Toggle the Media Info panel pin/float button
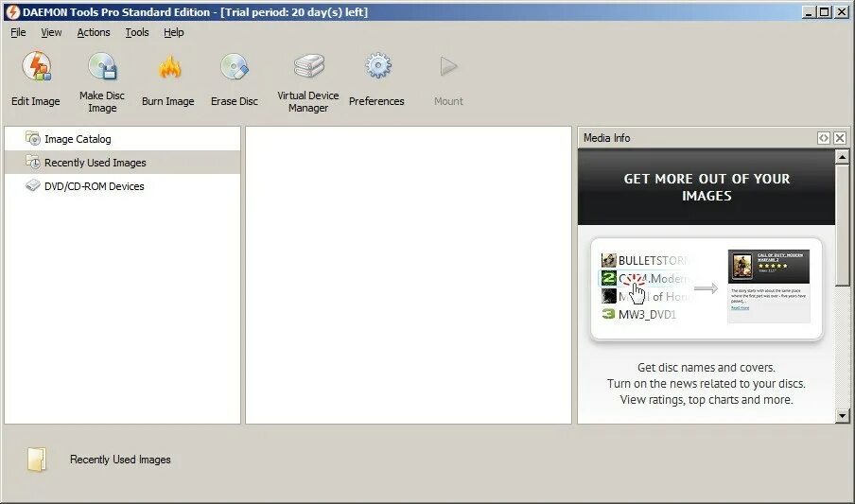This screenshot has width=855, height=504. tap(824, 138)
